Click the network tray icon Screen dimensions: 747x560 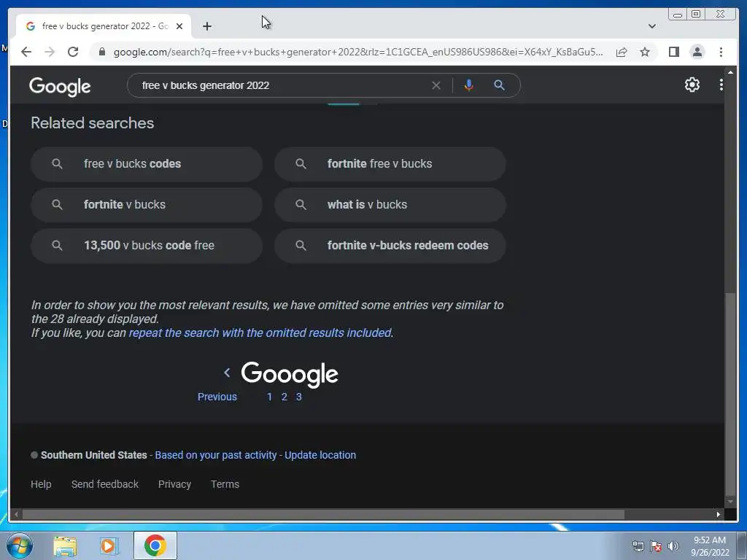pos(638,546)
